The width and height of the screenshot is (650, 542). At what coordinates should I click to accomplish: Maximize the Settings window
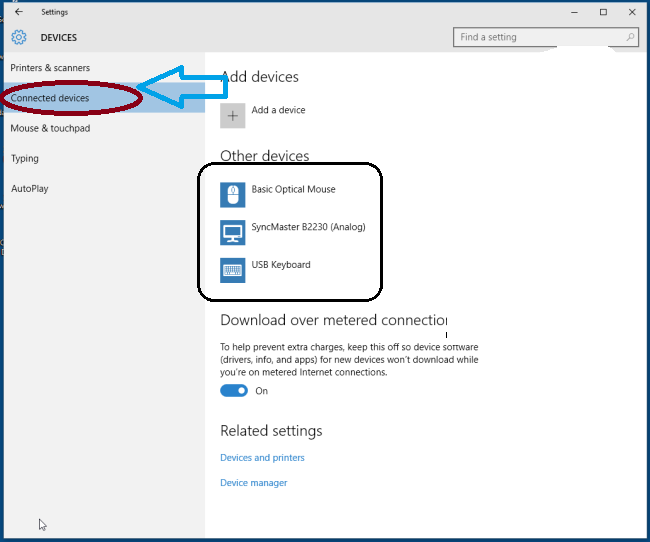point(603,12)
